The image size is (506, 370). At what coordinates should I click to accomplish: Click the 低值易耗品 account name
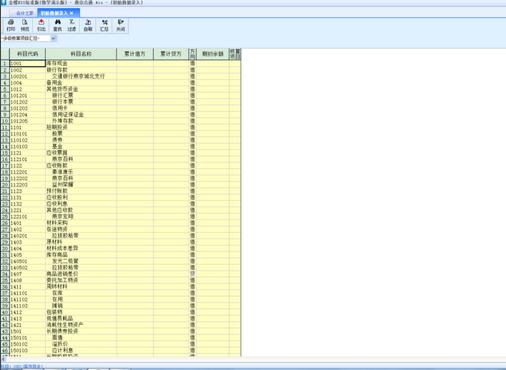point(81,319)
